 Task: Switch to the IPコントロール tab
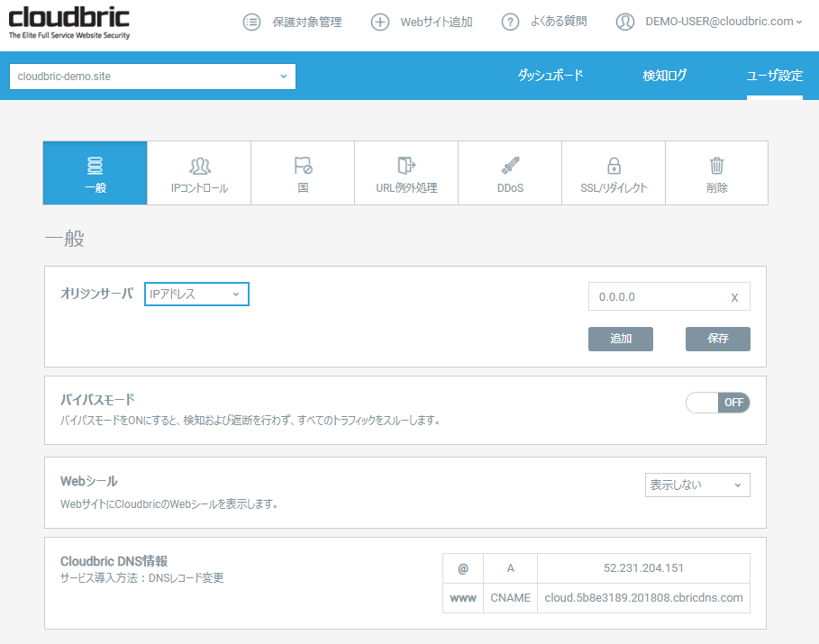[199, 173]
